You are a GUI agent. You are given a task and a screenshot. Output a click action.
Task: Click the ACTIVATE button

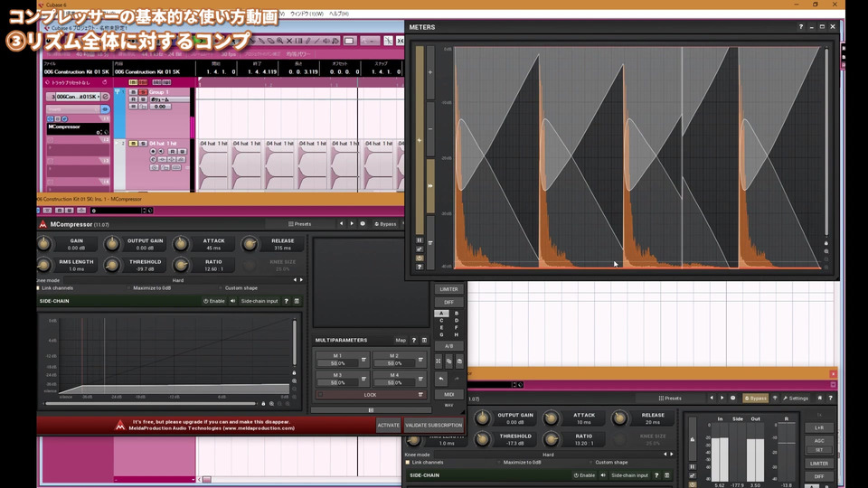point(389,425)
